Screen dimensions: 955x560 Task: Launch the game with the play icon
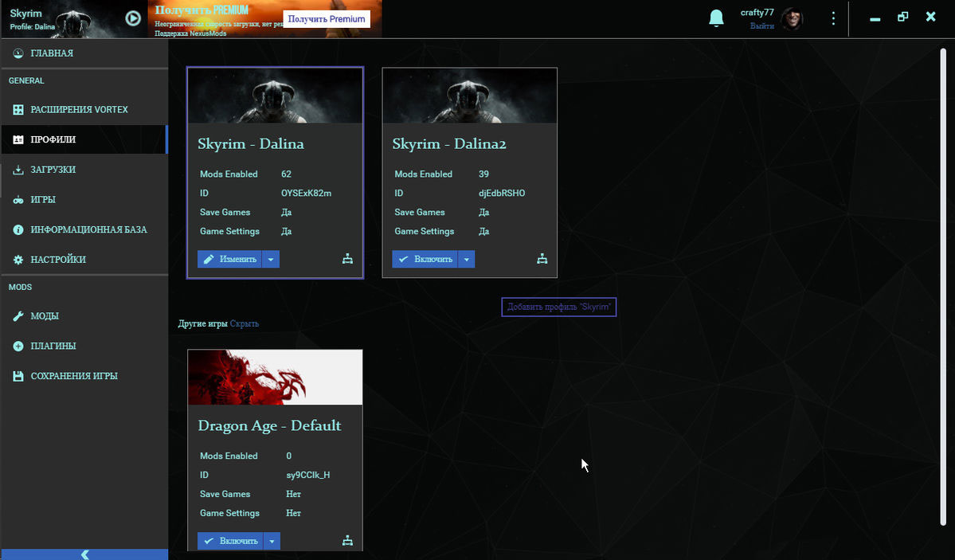[x=133, y=18]
